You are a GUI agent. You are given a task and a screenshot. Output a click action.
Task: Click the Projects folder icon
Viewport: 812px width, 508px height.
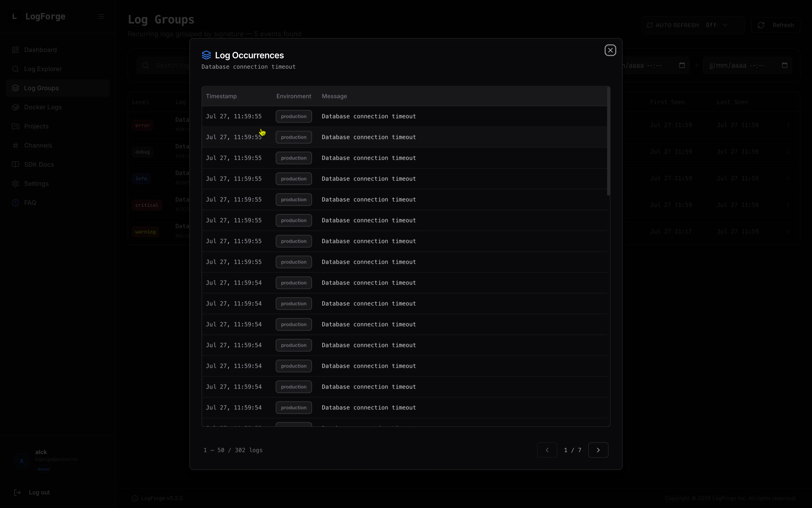15,126
